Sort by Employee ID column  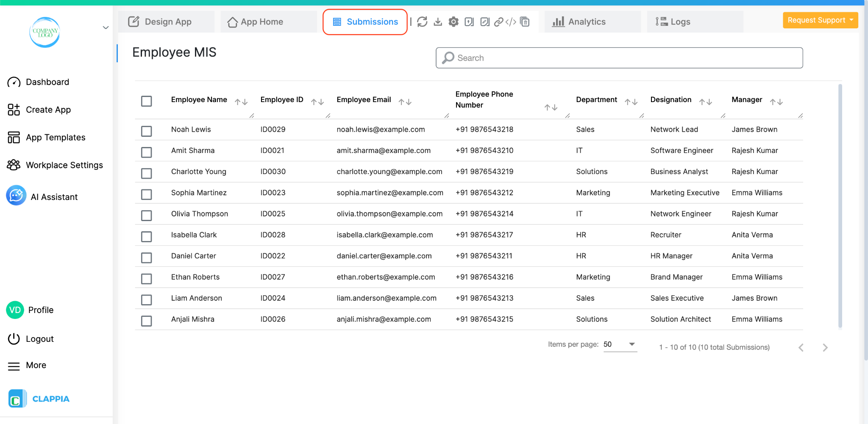pos(317,102)
